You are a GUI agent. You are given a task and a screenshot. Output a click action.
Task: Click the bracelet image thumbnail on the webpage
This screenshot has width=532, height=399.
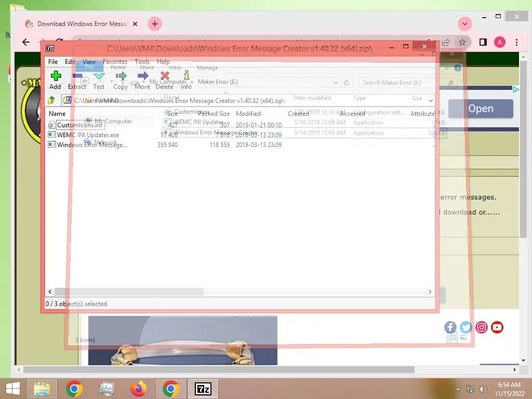coord(182,340)
